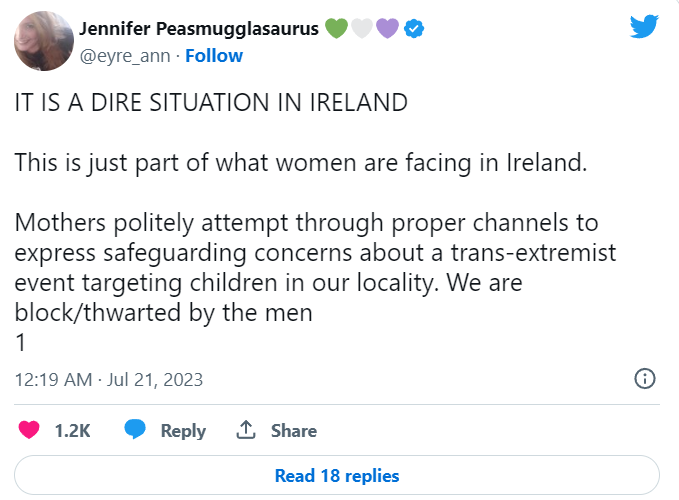The height and width of the screenshot is (500, 679).
Task: Click the tweet headline DIRE SITUATION IN IRELAND
Action: [211, 103]
